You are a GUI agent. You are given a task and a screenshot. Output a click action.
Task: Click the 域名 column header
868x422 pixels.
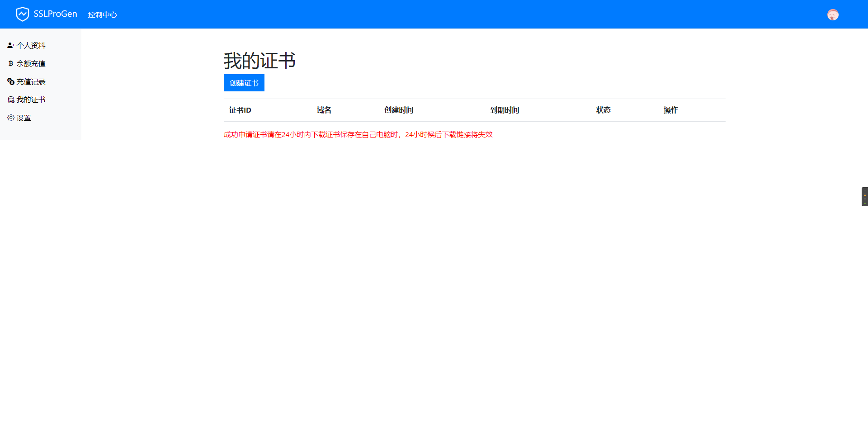(x=324, y=110)
